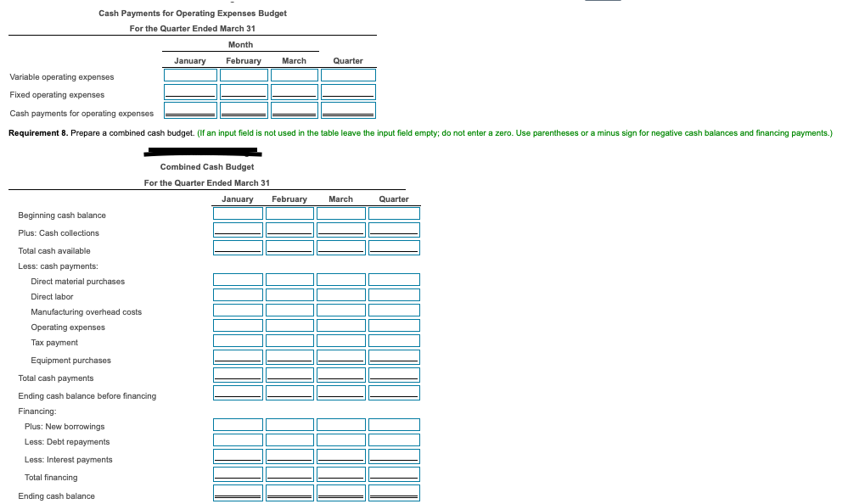This screenshot has height=504, width=848.
Task: Click January Equipment purchases field
Action: (238, 357)
